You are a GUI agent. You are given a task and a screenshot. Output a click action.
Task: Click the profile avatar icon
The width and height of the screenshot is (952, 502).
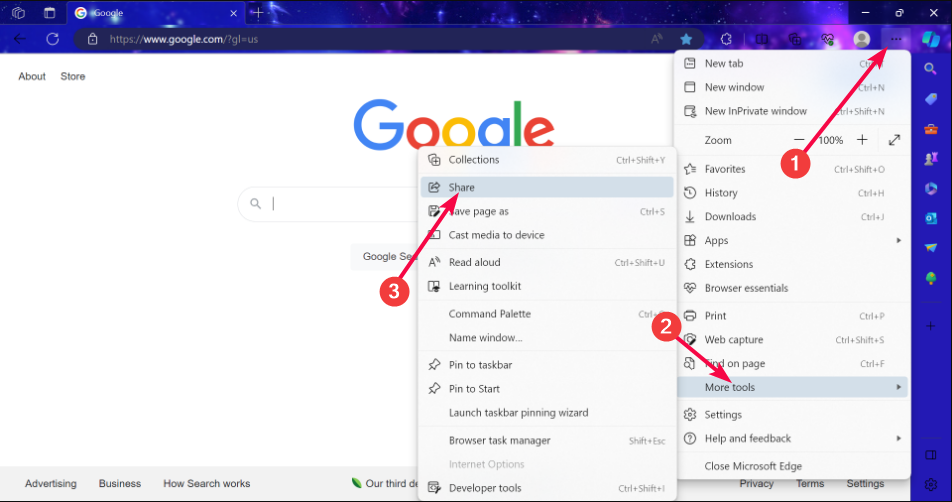pos(861,39)
